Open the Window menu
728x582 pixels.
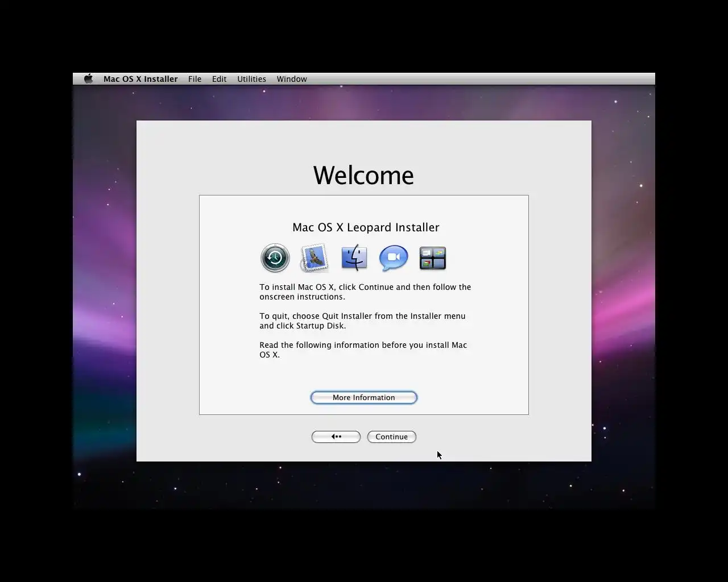[292, 79]
